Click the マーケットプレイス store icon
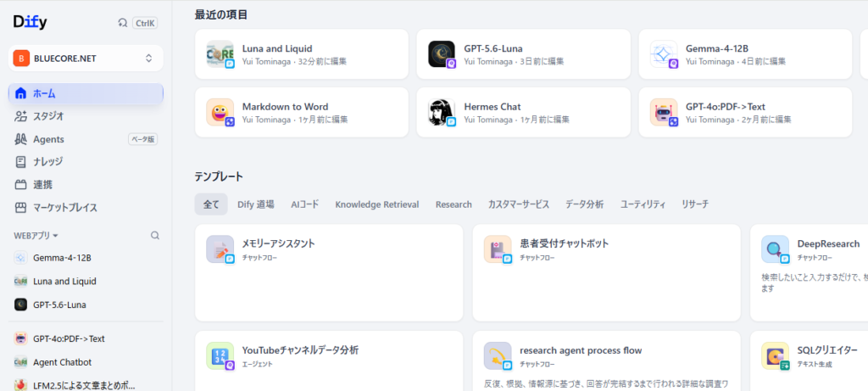868x391 pixels. coord(20,208)
